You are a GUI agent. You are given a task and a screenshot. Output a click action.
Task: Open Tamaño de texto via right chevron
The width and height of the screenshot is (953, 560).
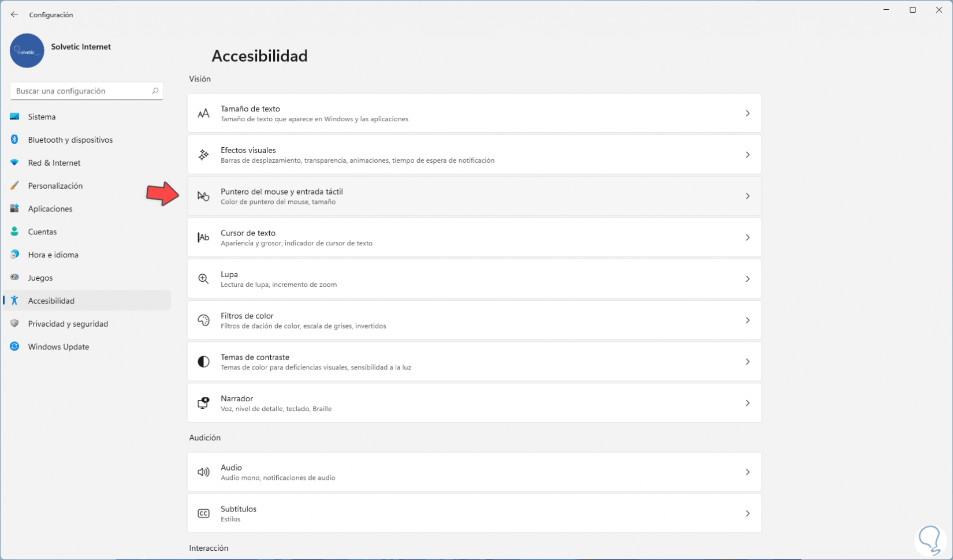747,114
